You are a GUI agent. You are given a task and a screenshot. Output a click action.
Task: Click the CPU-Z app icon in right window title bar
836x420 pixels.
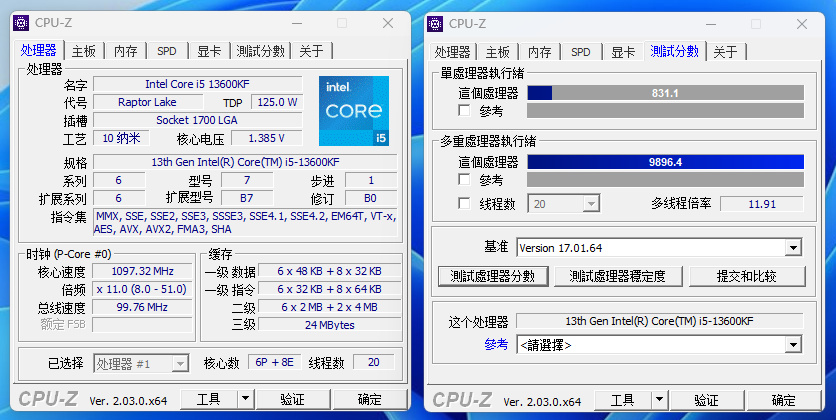(x=435, y=24)
